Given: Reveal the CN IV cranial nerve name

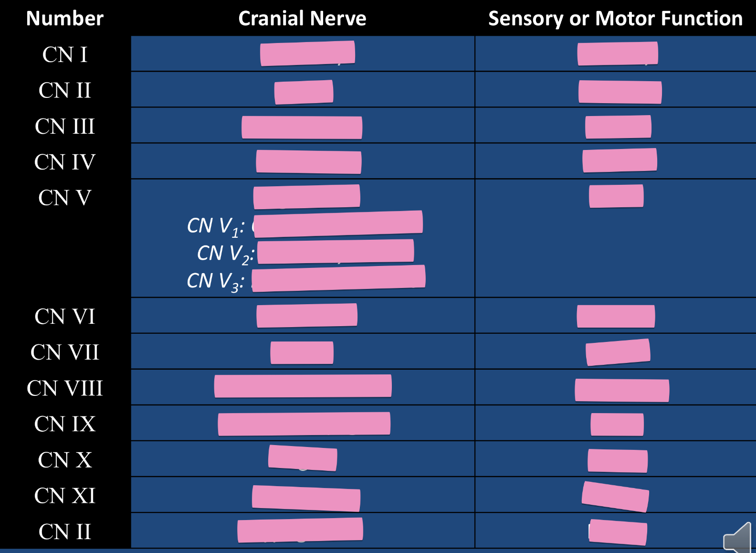Looking at the screenshot, I should 308,162.
